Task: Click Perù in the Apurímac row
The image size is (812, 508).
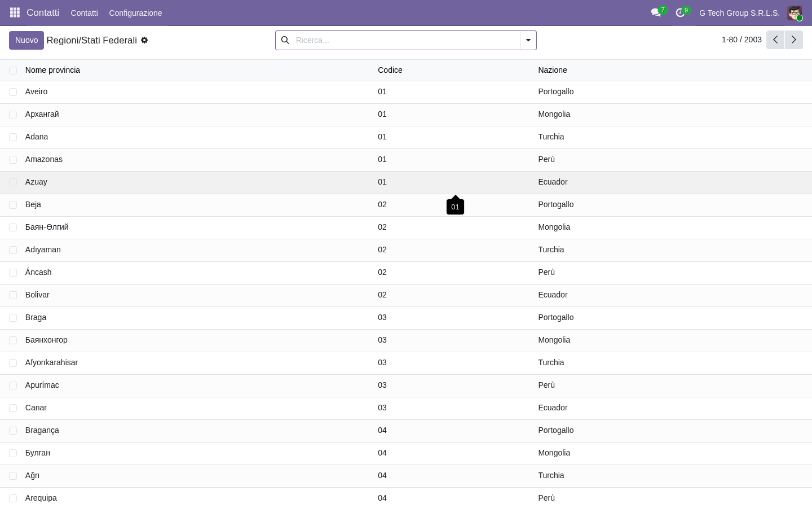Action: pyautogui.click(x=546, y=385)
